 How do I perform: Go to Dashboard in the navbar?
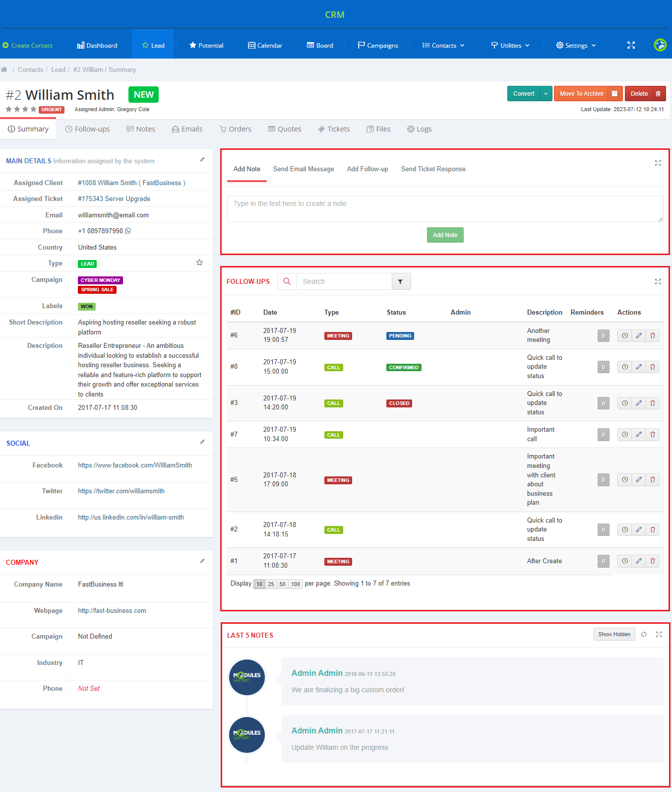(x=97, y=45)
